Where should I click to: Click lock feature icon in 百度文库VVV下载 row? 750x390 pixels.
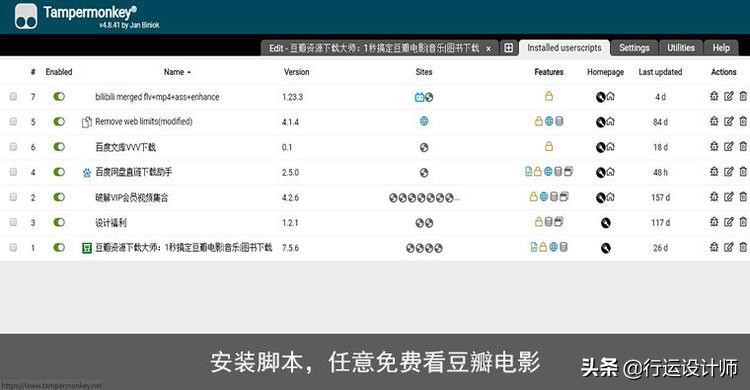click(549, 146)
